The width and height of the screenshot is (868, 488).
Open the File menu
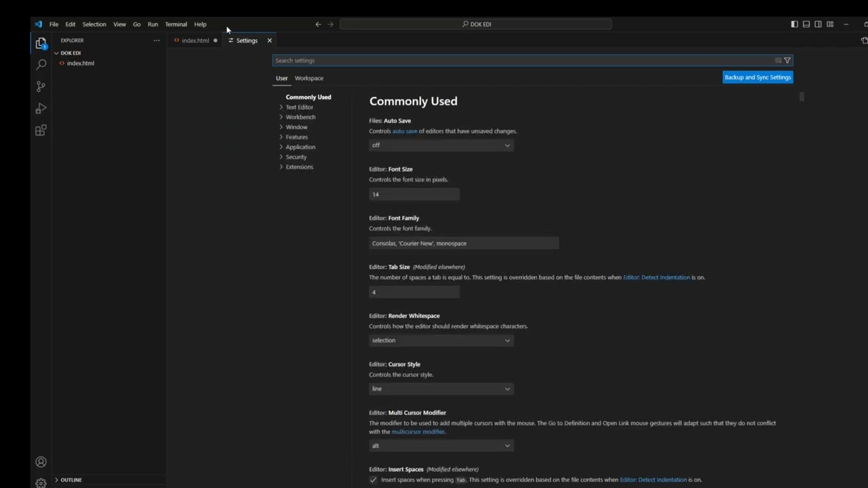54,24
